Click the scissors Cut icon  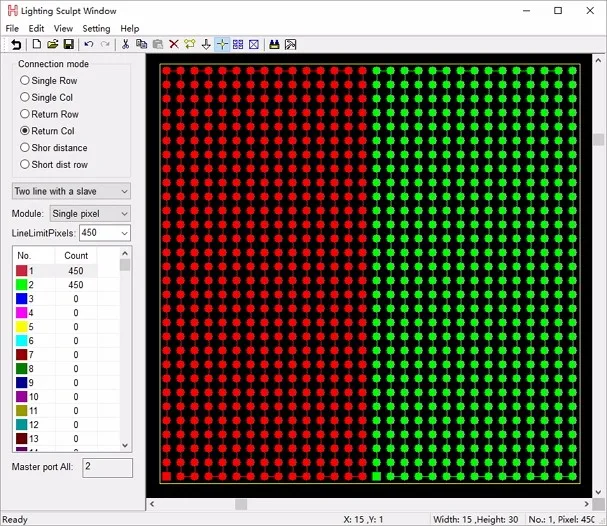125,45
